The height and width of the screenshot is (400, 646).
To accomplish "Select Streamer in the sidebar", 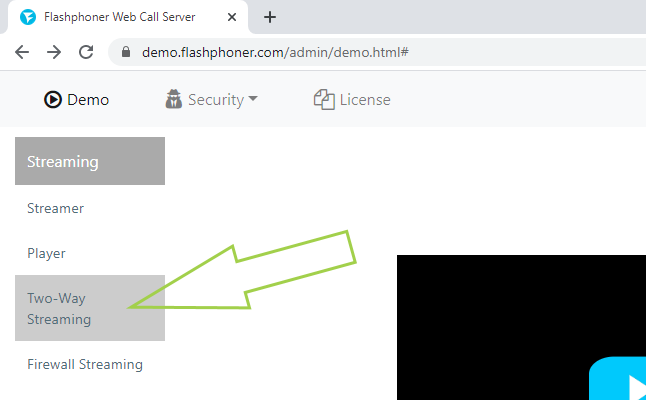I will [55, 208].
